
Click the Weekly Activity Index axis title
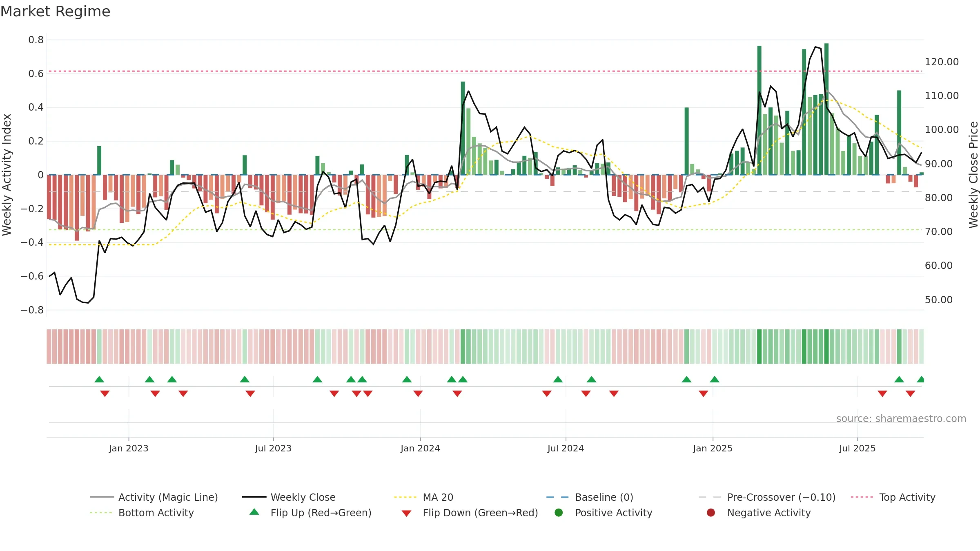[x=7, y=175]
